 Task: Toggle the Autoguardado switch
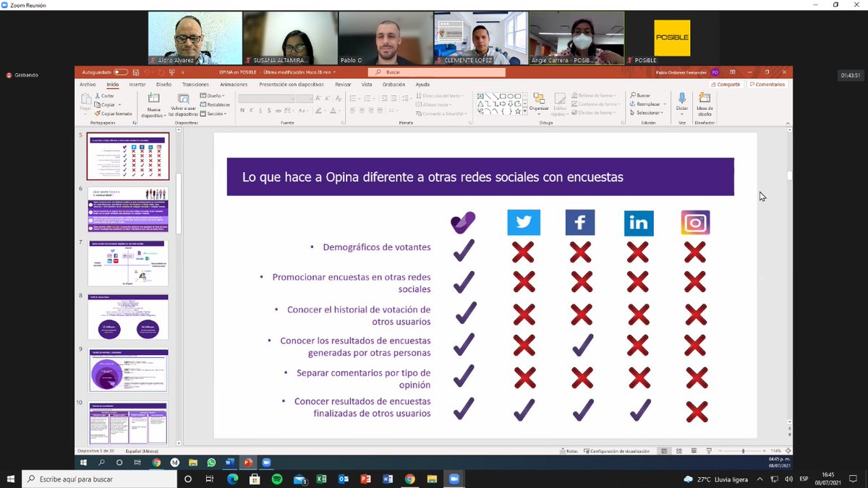(x=121, y=72)
